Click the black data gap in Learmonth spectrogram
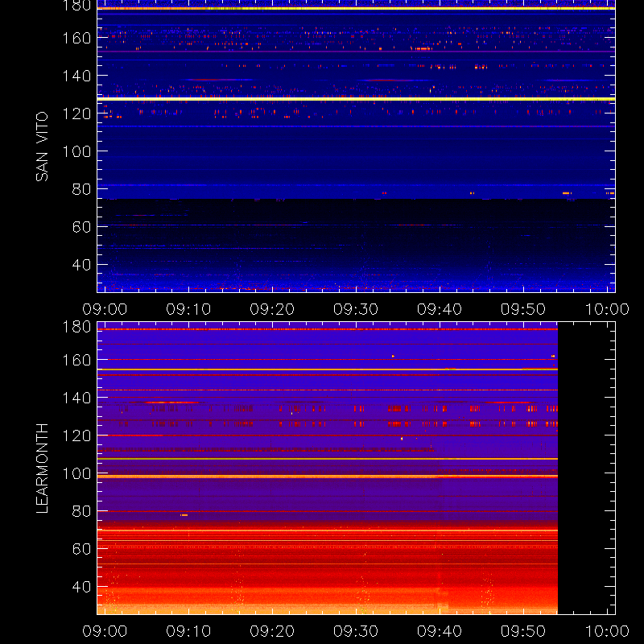Image resolution: width=644 pixels, height=644 pixels. pyautogui.click(x=587, y=469)
